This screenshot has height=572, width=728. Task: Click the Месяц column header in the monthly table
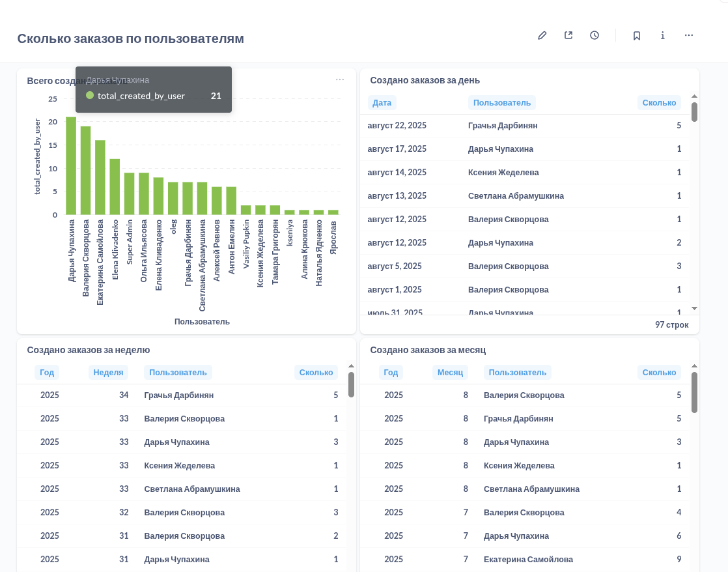pos(450,373)
